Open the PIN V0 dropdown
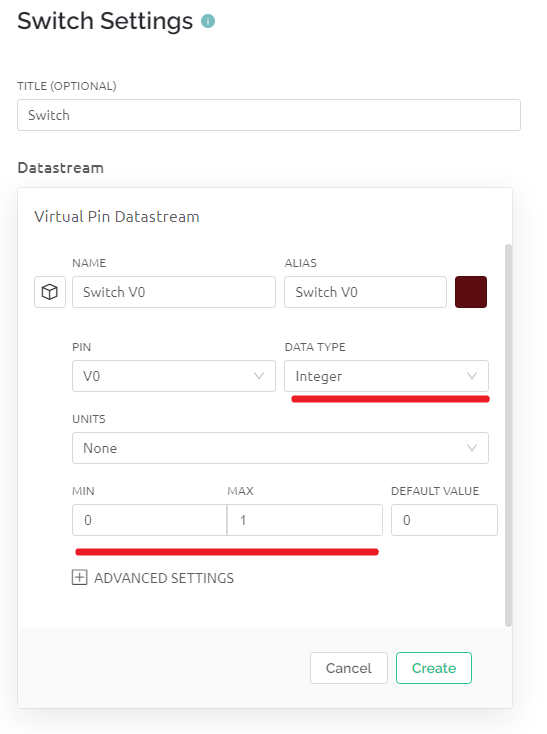The width and height of the screenshot is (547, 734). [174, 376]
